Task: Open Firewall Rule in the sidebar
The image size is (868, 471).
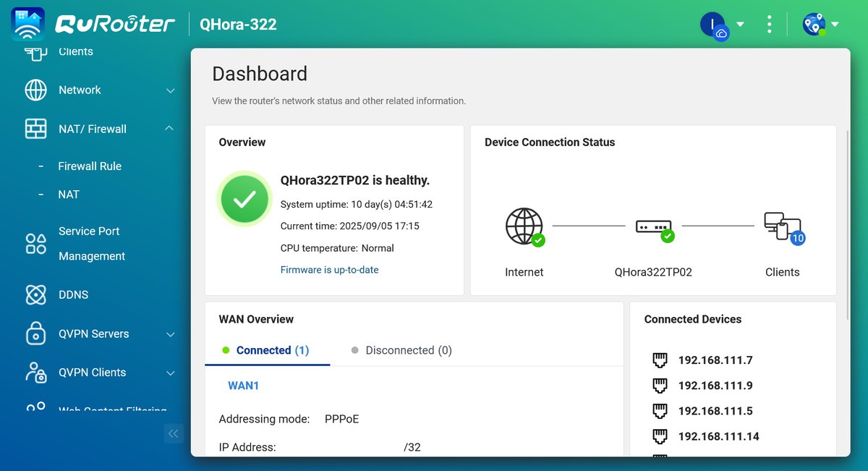Action: (x=90, y=166)
